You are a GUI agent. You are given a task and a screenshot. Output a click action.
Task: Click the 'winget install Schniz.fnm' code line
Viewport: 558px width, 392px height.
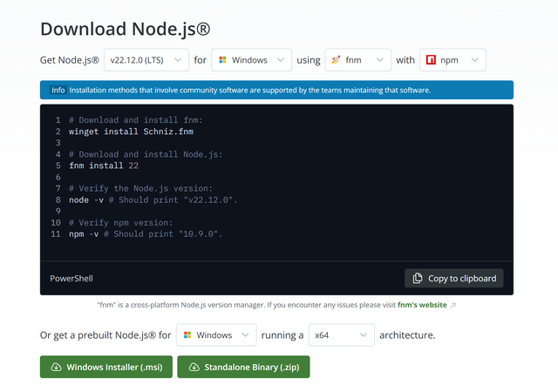coord(132,132)
